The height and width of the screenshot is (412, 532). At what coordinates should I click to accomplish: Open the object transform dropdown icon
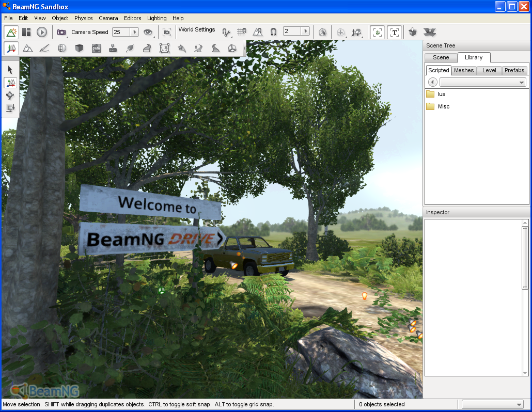[356, 32]
